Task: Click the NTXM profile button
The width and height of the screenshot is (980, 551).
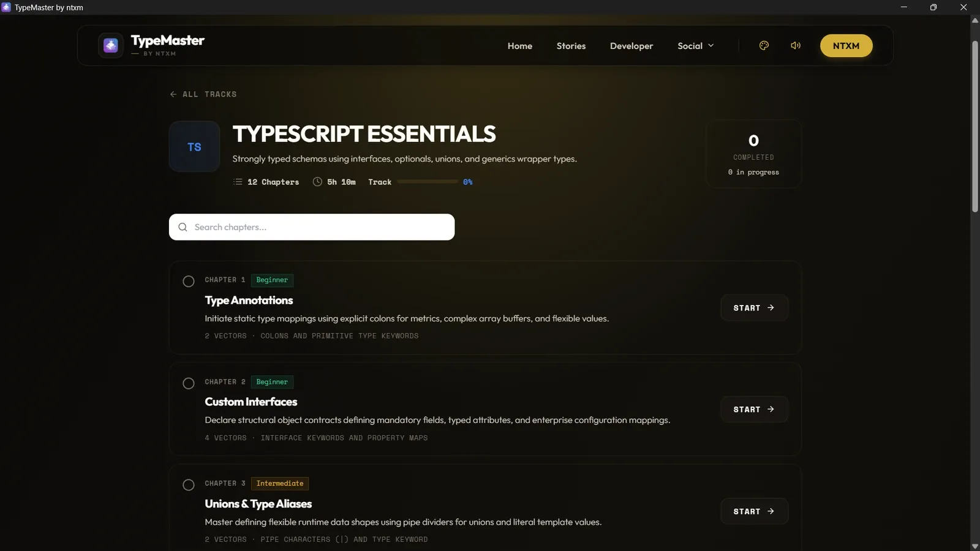Action: pyautogui.click(x=846, y=46)
